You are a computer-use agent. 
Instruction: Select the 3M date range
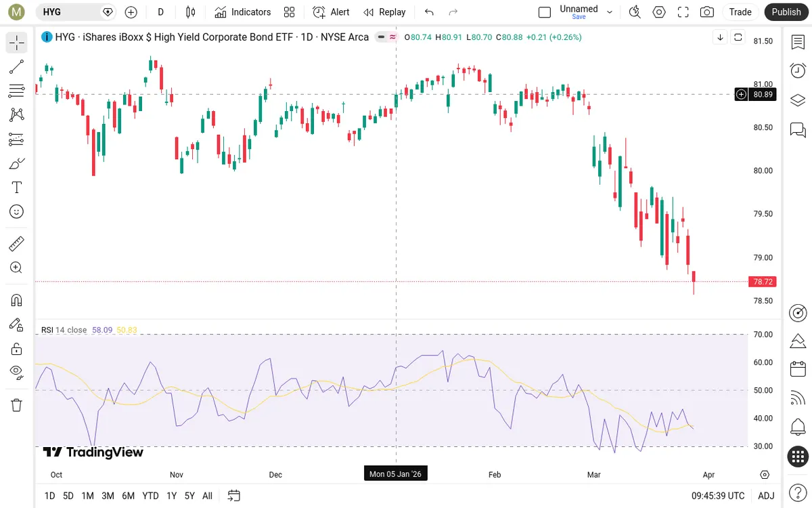coord(108,496)
